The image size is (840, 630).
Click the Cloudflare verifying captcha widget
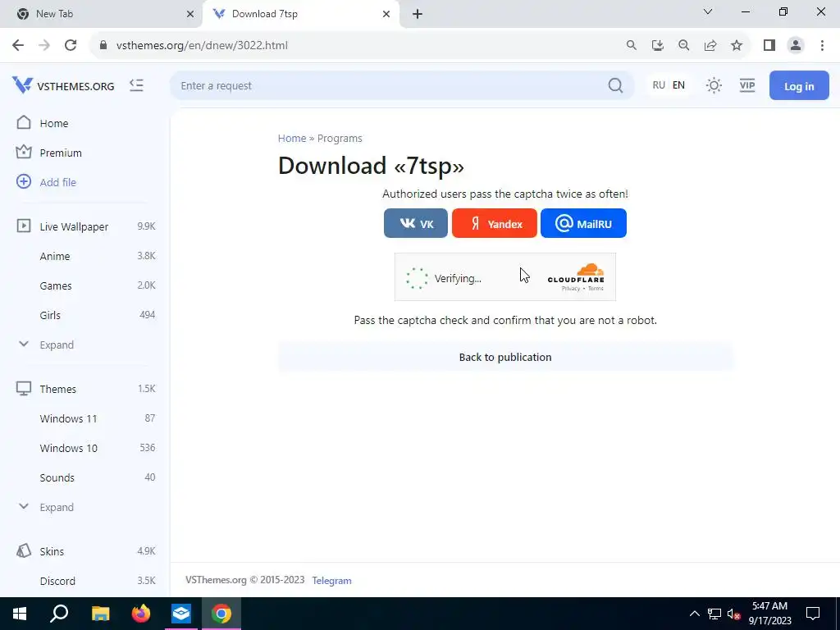tap(505, 277)
